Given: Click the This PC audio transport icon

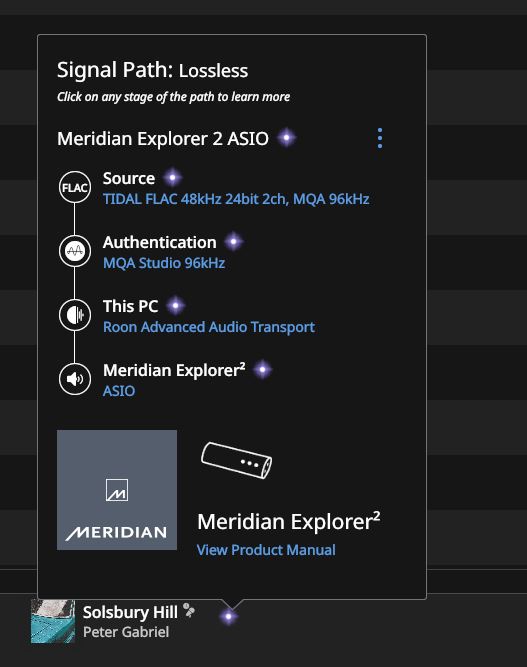Looking at the screenshot, I should 75,315.
